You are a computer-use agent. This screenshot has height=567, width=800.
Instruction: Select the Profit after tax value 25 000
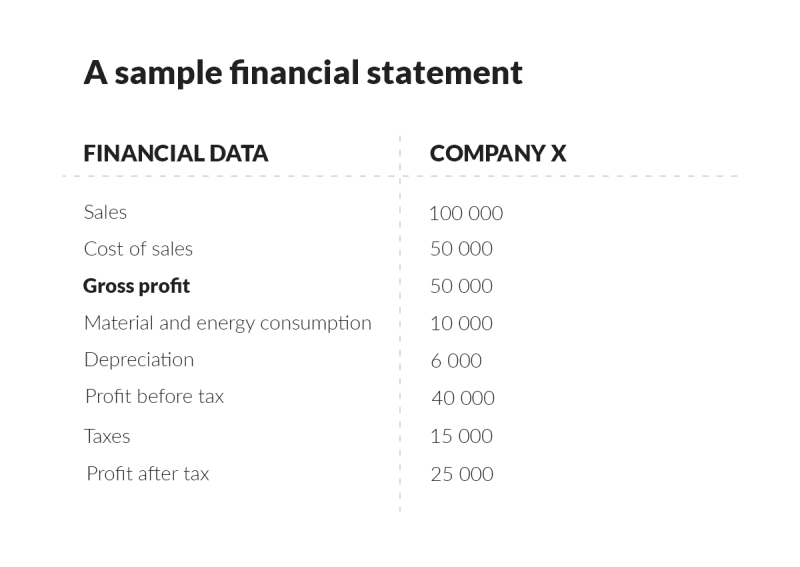click(461, 474)
